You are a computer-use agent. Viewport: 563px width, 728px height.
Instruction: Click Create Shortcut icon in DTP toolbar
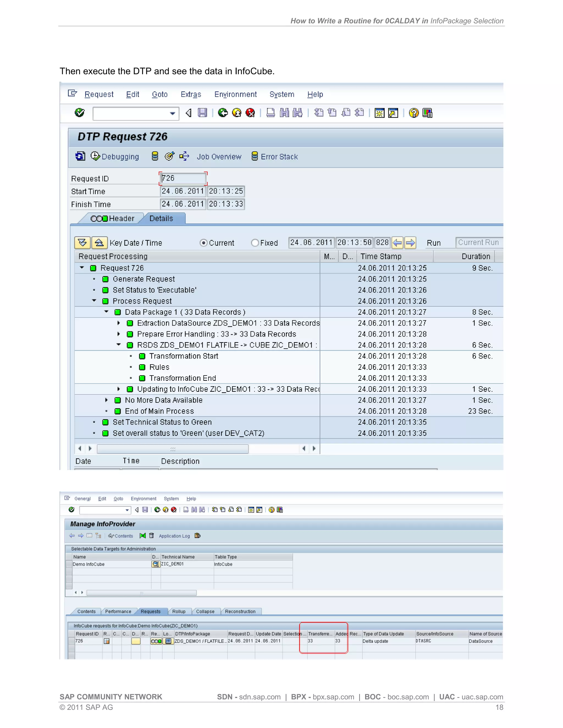(x=393, y=113)
